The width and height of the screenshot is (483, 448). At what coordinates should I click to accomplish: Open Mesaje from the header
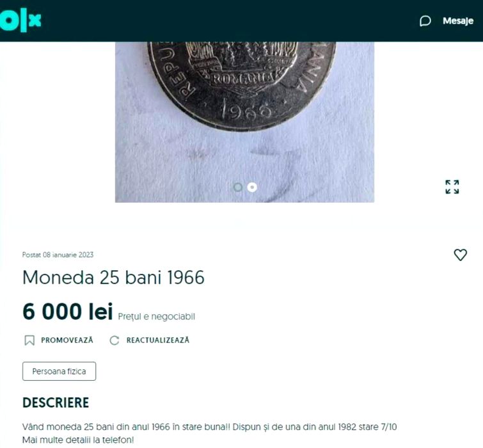pyautogui.click(x=458, y=20)
